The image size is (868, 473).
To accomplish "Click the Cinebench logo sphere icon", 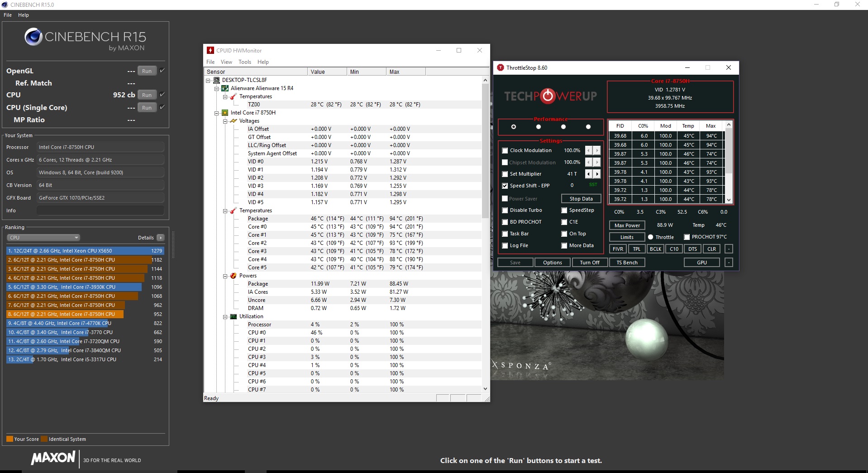I will pos(33,37).
